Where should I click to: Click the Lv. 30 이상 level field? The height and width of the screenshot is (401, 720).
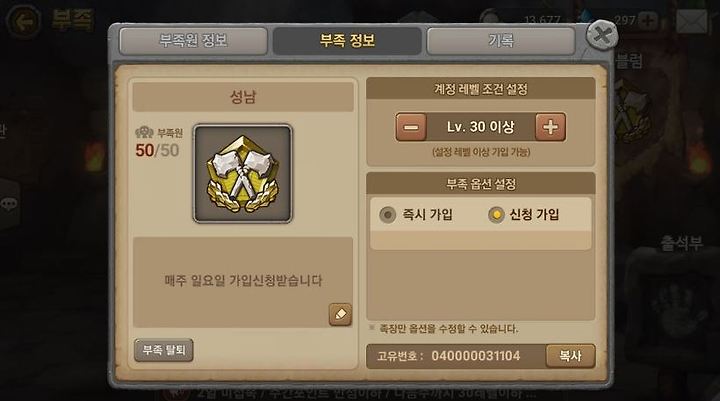(x=480, y=127)
